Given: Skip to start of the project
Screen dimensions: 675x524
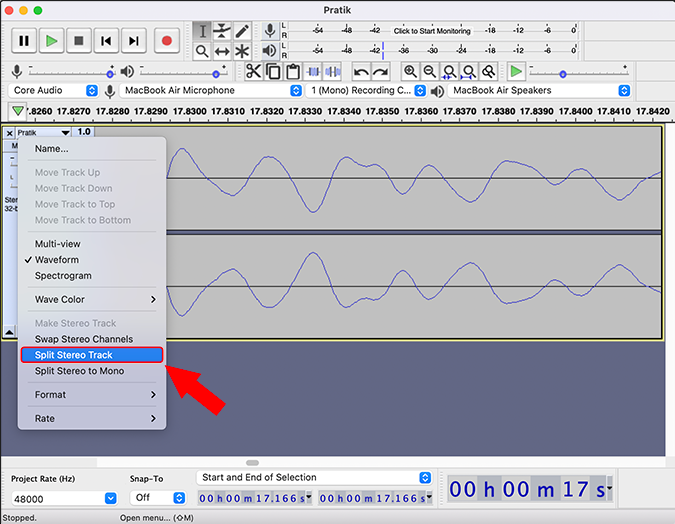Looking at the screenshot, I should tap(106, 41).
